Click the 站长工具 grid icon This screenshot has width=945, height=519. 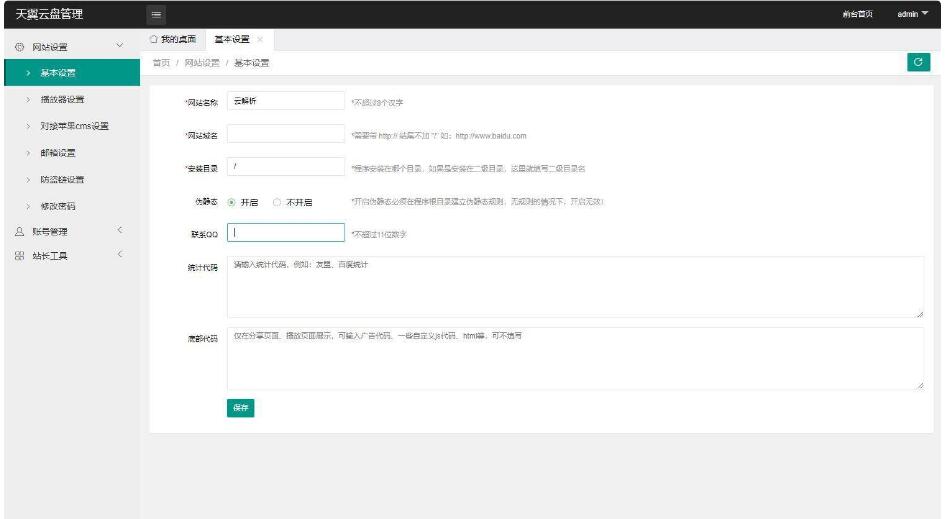(x=19, y=255)
